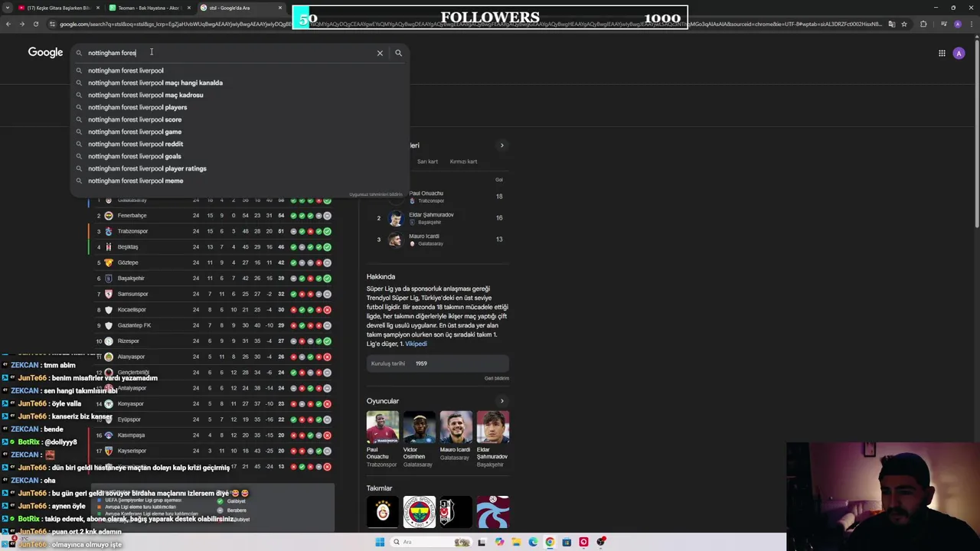
Task: Open Microsoft Edge from the taskbar
Action: click(x=533, y=542)
